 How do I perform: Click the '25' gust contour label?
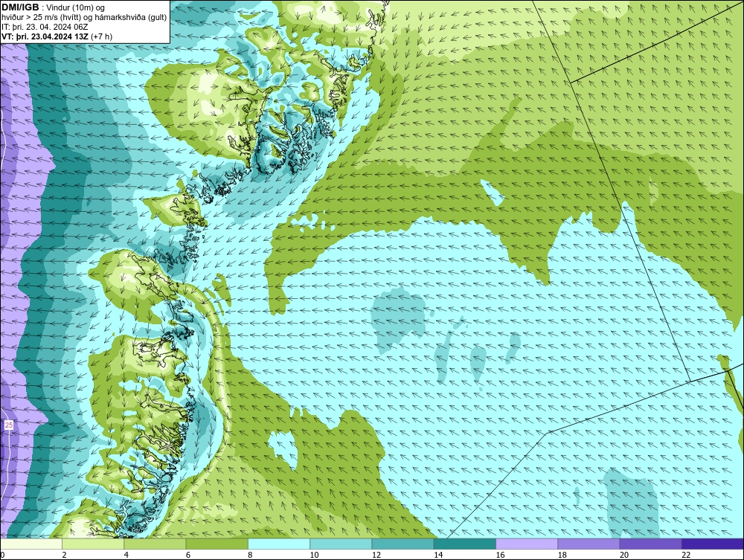(9, 425)
